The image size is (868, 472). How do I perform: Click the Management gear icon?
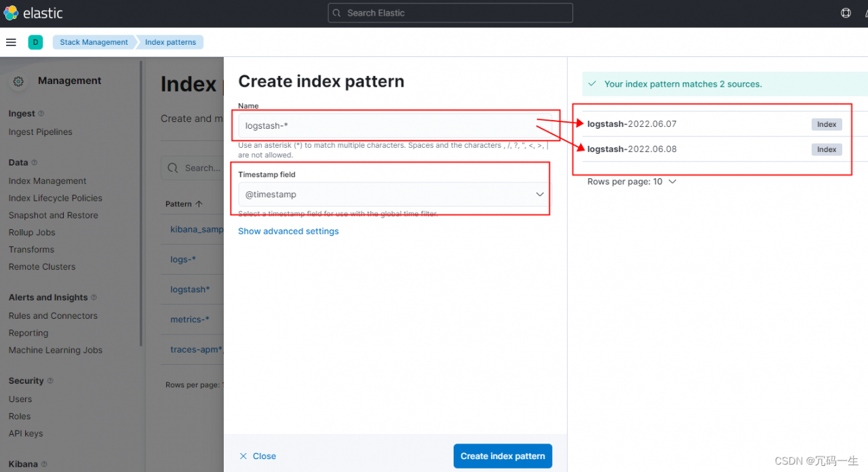pos(18,81)
